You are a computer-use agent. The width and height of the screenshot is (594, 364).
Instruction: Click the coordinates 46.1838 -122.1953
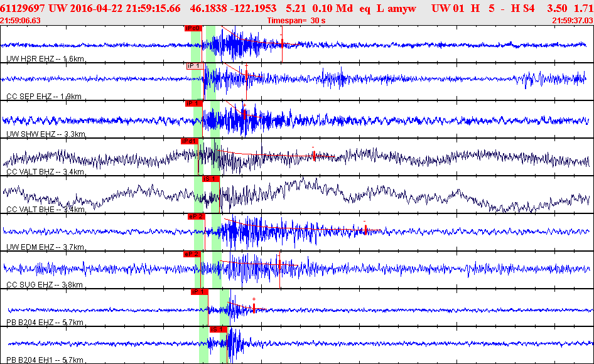coord(233,8)
